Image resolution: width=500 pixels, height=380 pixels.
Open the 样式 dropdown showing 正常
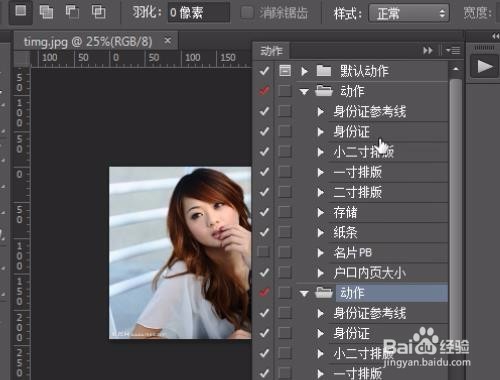[409, 13]
